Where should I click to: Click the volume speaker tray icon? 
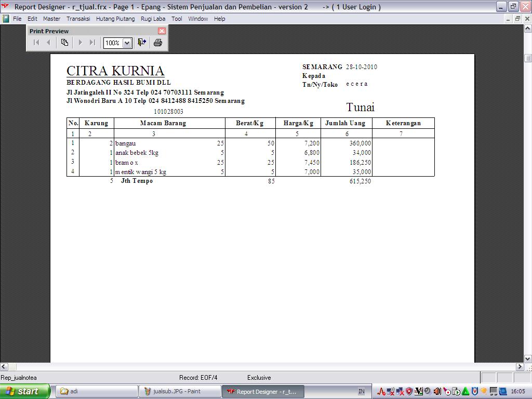pyautogui.click(x=437, y=391)
